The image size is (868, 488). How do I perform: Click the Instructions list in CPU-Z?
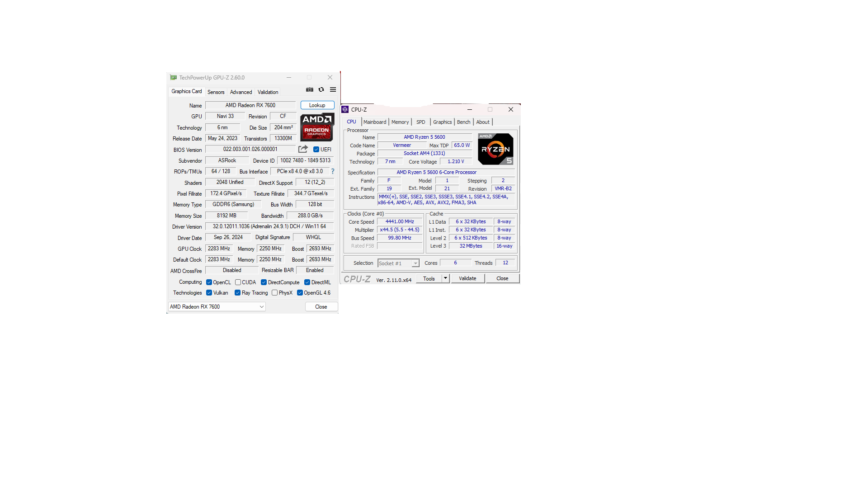[446, 200]
